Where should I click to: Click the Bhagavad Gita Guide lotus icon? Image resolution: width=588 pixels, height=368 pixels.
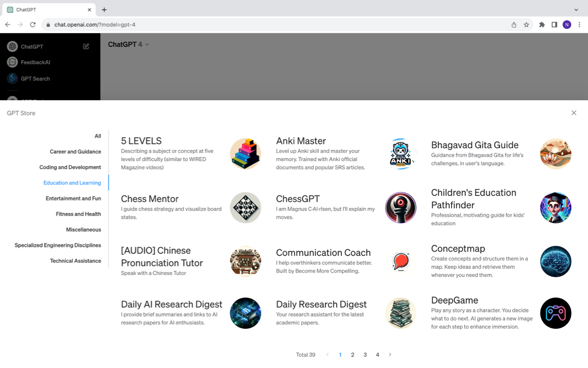tap(556, 154)
